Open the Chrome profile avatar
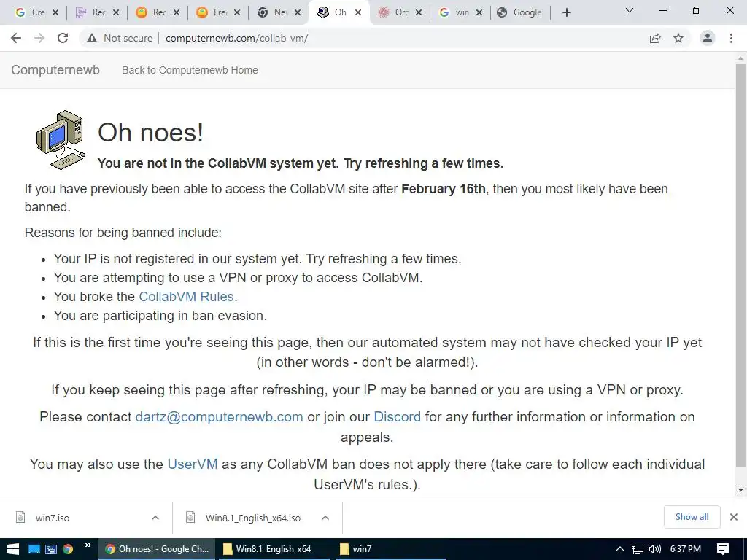 [x=708, y=38]
